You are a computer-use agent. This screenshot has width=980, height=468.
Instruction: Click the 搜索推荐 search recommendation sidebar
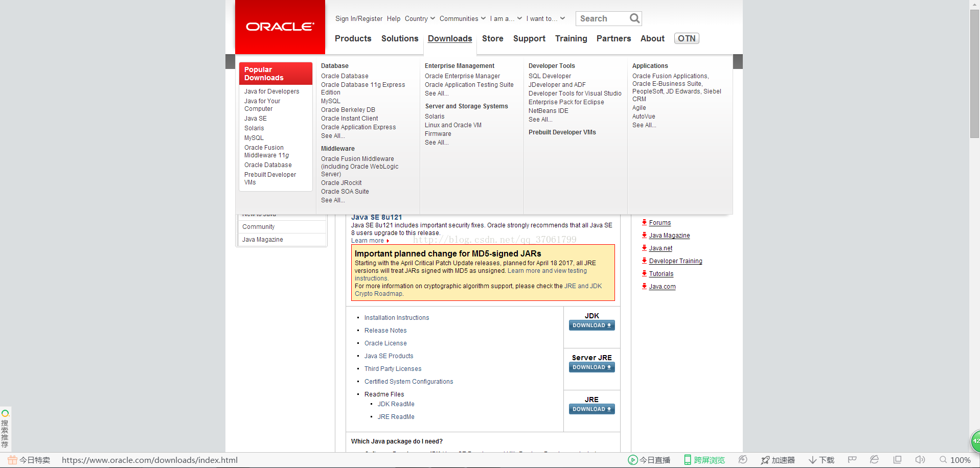5,429
